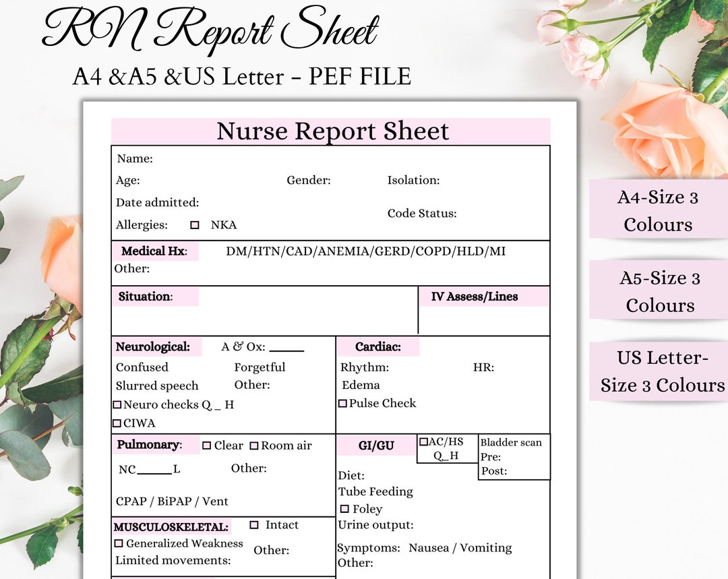Select the Neurological section header

click(154, 346)
